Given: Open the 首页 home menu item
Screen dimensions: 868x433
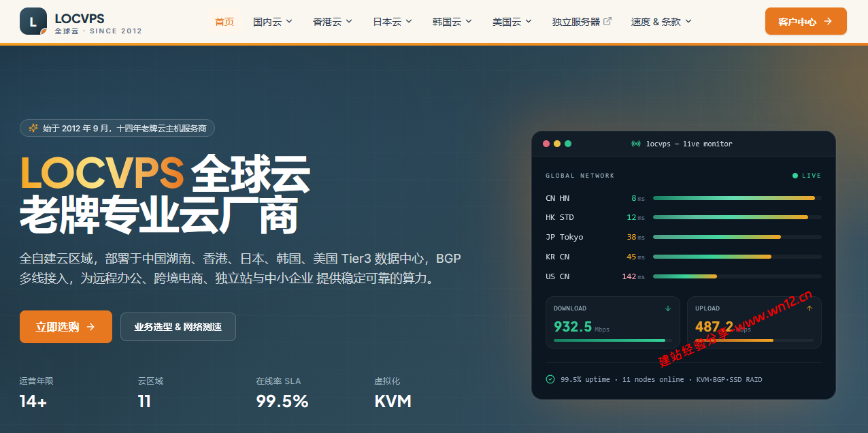Looking at the screenshot, I should point(224,22).
